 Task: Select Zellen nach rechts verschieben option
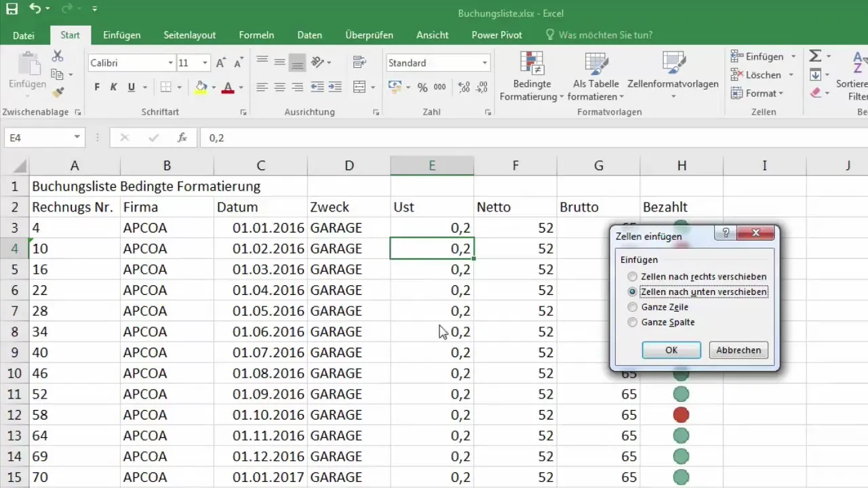698,277
